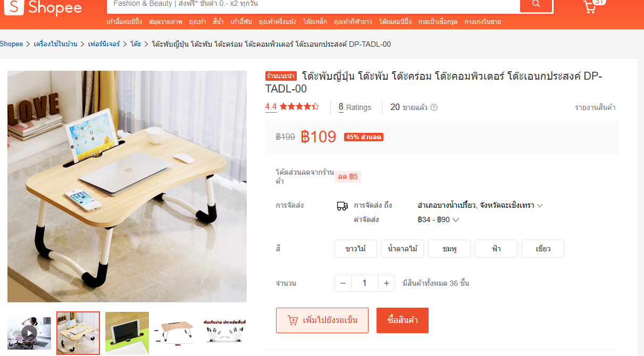Click the help icon beside ขายแล้ว
This screenshot has width=644, height=356.
pyautogui.click(x=434, y=107)
